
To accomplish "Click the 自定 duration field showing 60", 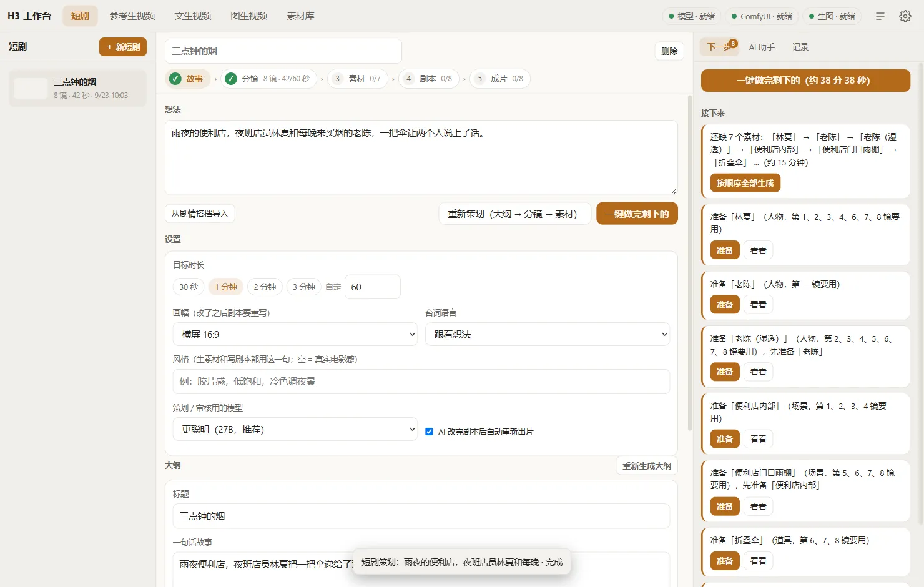I will click(x=373, y=287).
